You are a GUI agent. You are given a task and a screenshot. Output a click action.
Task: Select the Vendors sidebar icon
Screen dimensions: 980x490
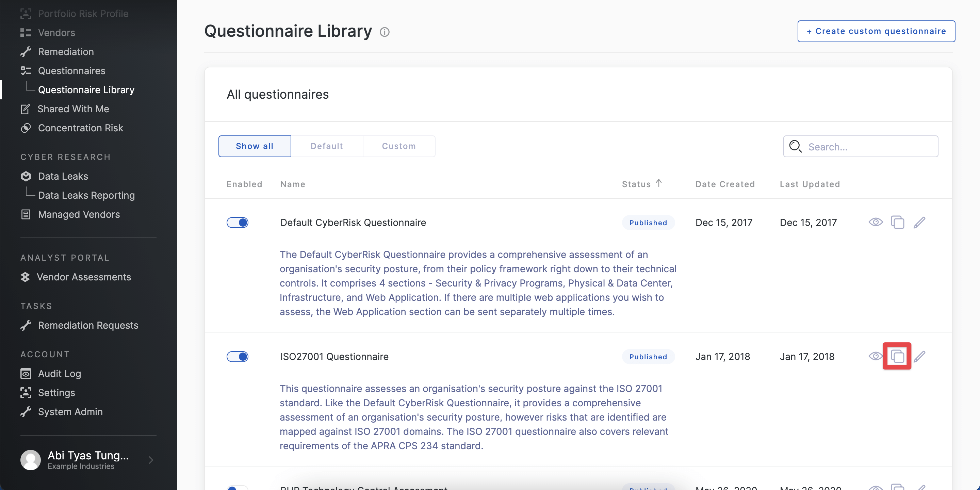tap(26, 33)
